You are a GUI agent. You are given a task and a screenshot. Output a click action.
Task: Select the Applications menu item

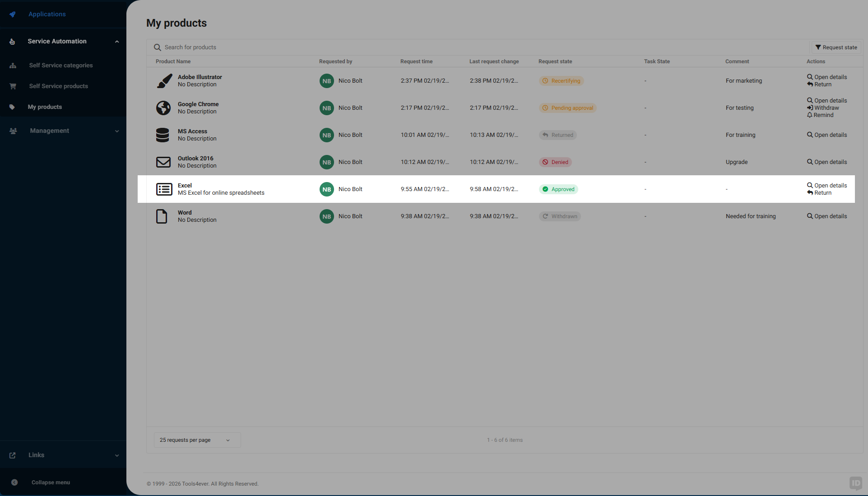point(47,14)
